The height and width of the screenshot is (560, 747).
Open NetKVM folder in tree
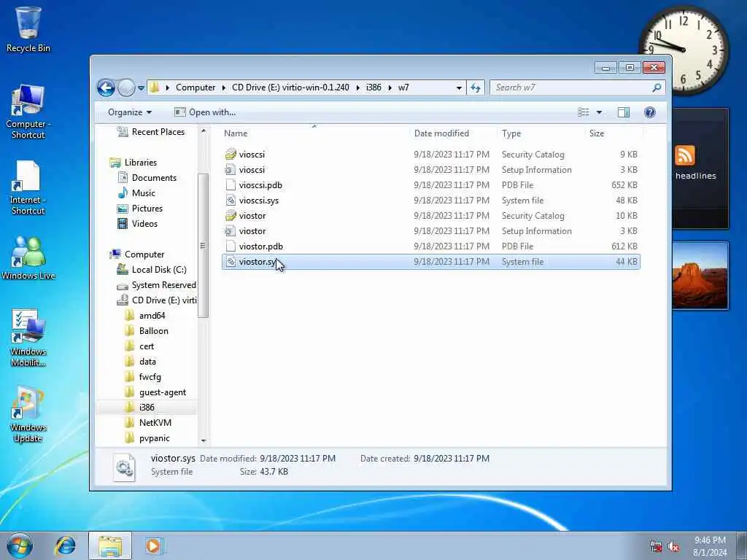147,423
